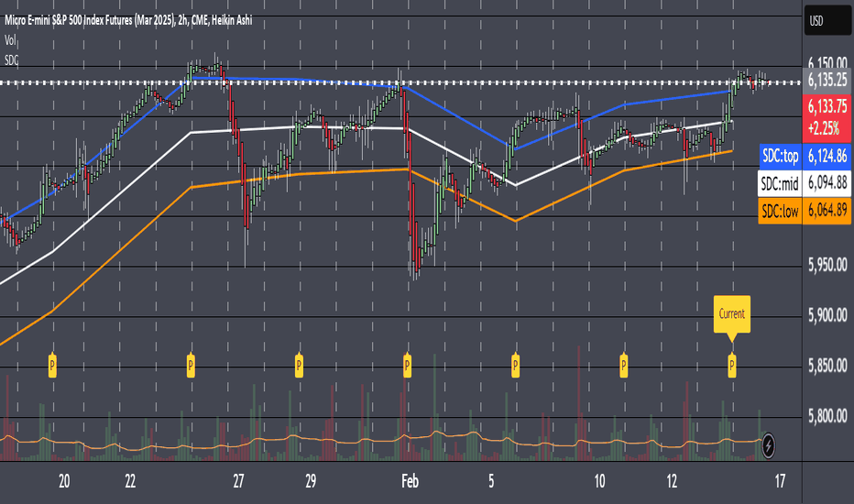The width and height of the screenshot is (854, 504).
Task: Click the 5,900.00 price scale label
Action: click(827, 315)
